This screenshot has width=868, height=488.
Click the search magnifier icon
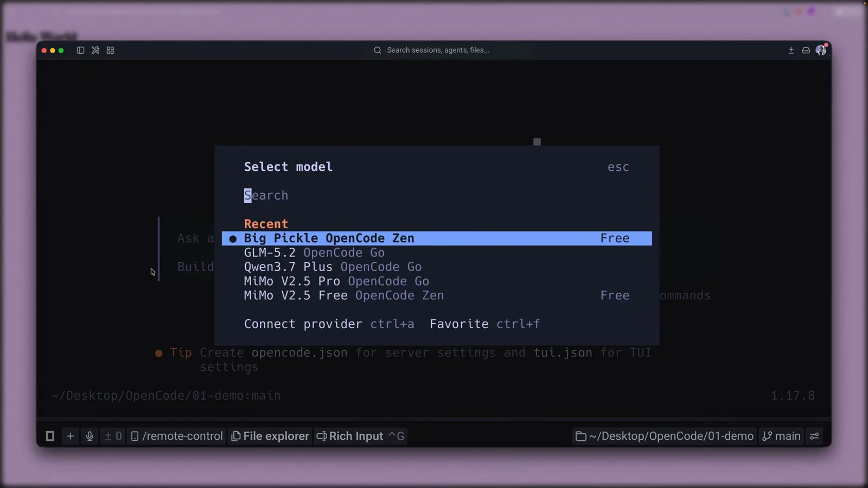(x=378, y=50)
